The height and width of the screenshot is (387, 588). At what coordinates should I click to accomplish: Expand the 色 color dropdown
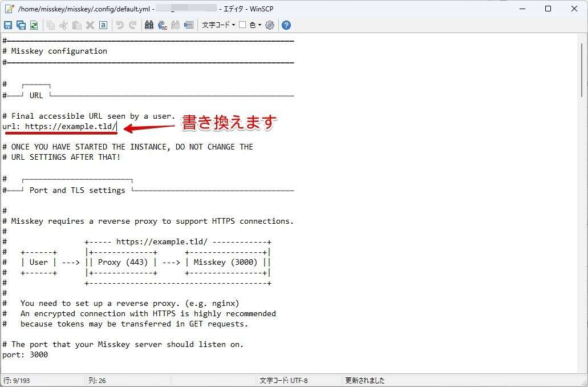click(x=256, y=25)
